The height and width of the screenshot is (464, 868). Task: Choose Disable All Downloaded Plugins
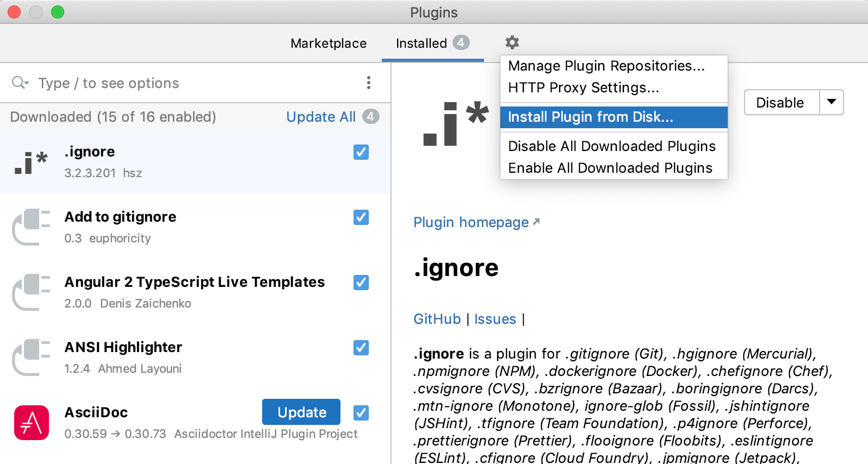click(x=613, y=146)
